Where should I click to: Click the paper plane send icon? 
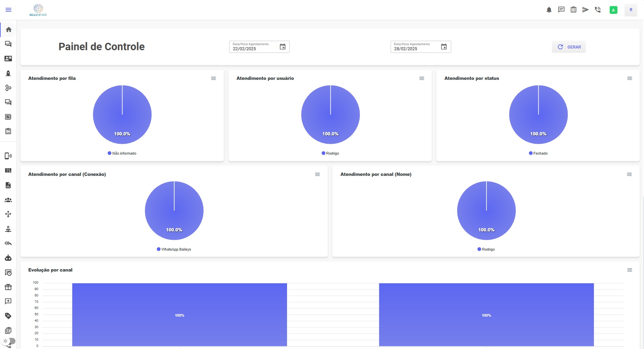tap(585, 10)
